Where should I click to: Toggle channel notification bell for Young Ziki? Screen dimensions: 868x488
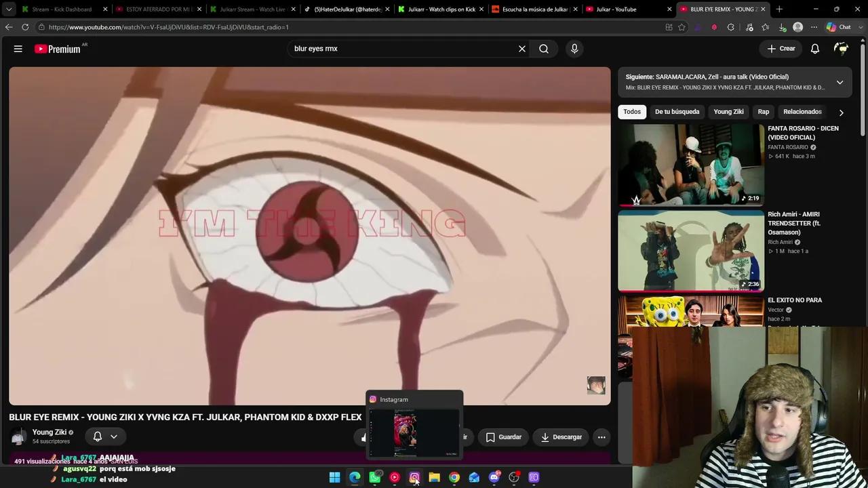[x=98, y=436]
